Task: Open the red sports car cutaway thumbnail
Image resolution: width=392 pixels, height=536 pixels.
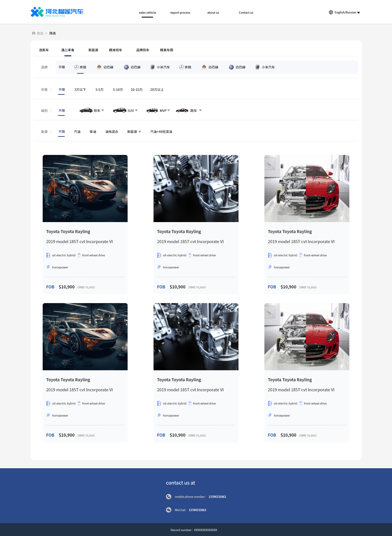Action: pyautogui.click(x=307, y=188)
